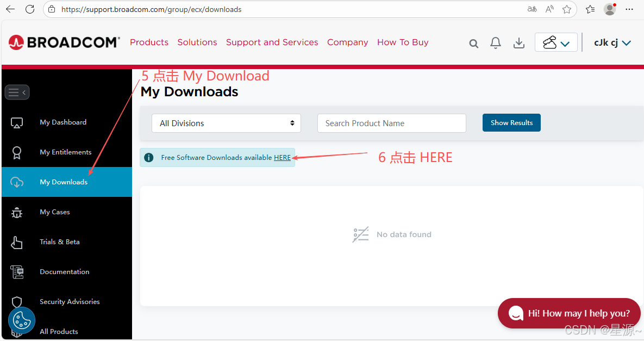644x341 pixels.
Task: Click the Security Advisories shield icon
Action: click(x=17, y=302)
